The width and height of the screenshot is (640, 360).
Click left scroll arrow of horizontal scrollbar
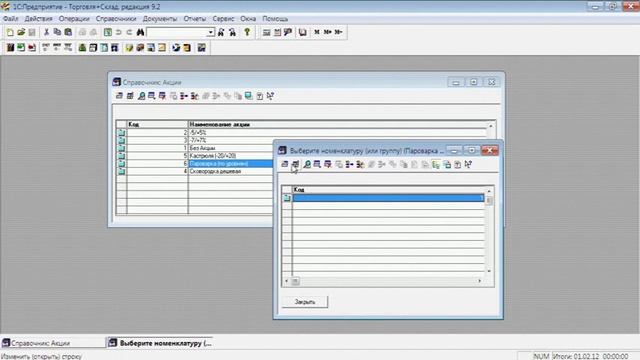(x=286, y=281)
